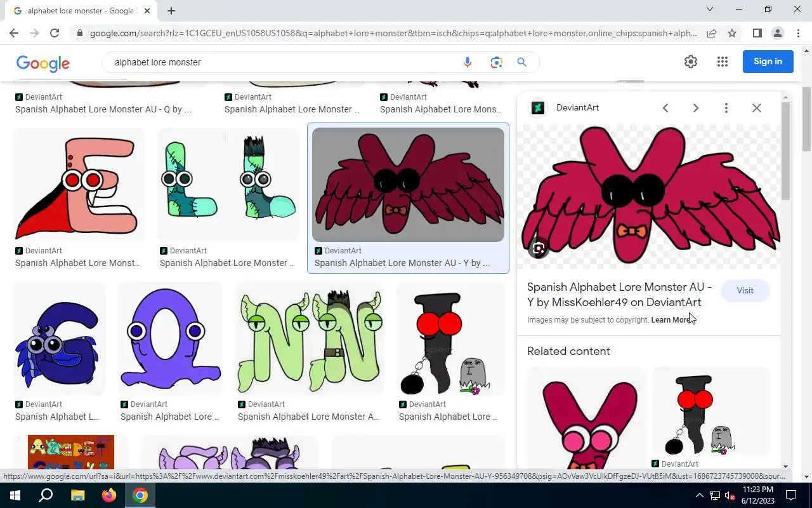This screenshot has height=508, width=812.
Task: Click the Sign in button
Action: (768, 62)
